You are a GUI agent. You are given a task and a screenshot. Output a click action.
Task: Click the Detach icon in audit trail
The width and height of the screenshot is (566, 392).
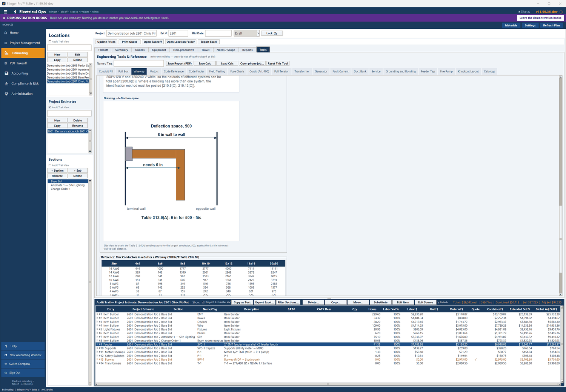(438, 303)
